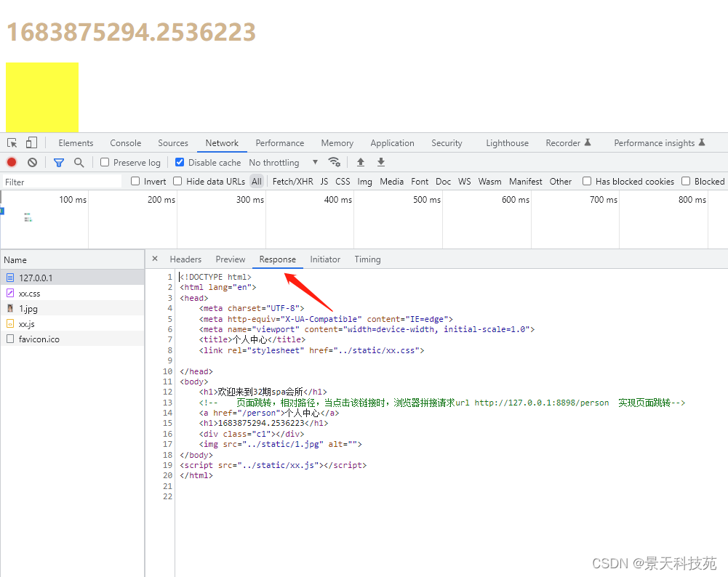Open the Sources tab

[172, 143]
